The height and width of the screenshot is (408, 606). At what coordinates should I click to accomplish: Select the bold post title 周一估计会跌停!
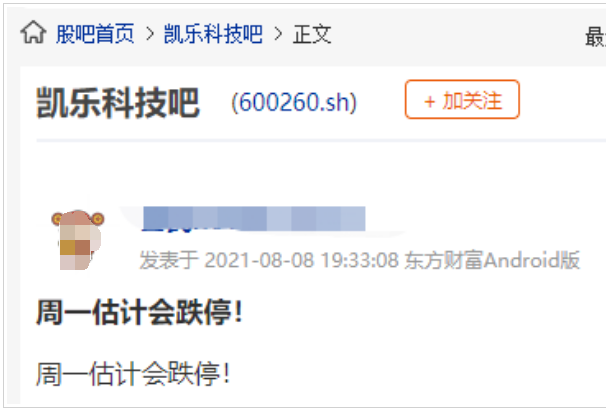coord(139,312)
